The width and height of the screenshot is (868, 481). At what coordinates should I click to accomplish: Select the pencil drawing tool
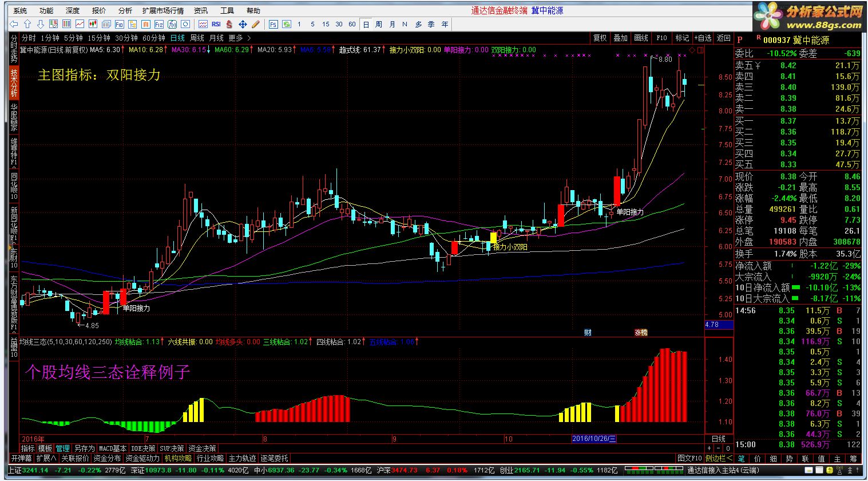[x=255, y=24]
